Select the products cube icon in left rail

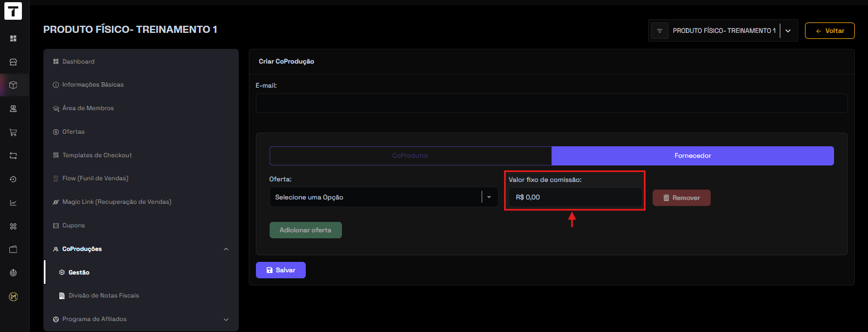[13, 85]
